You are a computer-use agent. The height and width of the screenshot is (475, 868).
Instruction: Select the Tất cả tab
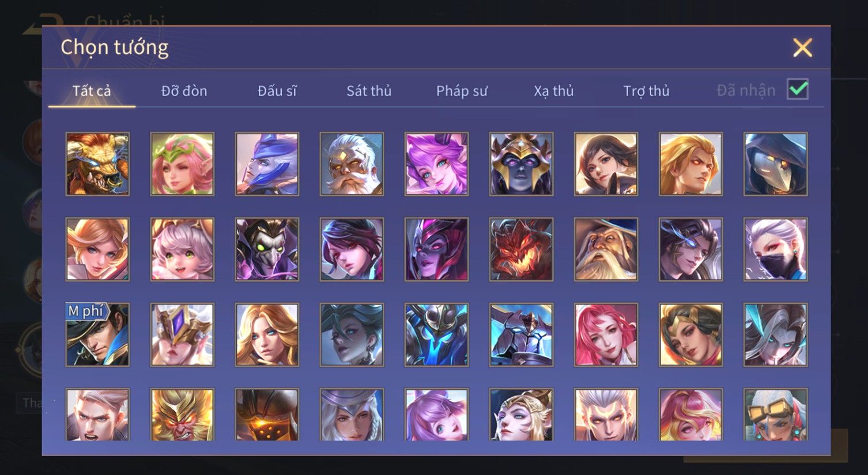point(92,91)
